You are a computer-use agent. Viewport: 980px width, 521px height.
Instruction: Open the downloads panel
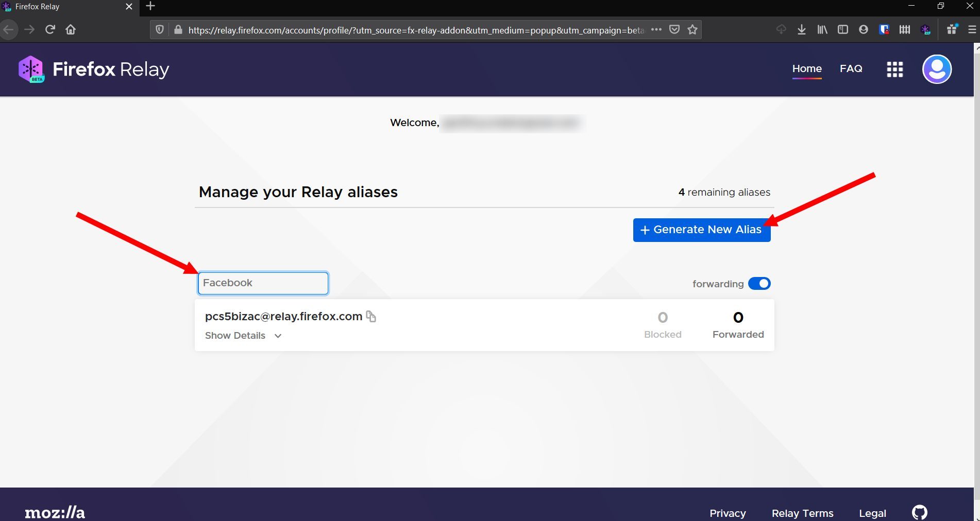point(802,29)
